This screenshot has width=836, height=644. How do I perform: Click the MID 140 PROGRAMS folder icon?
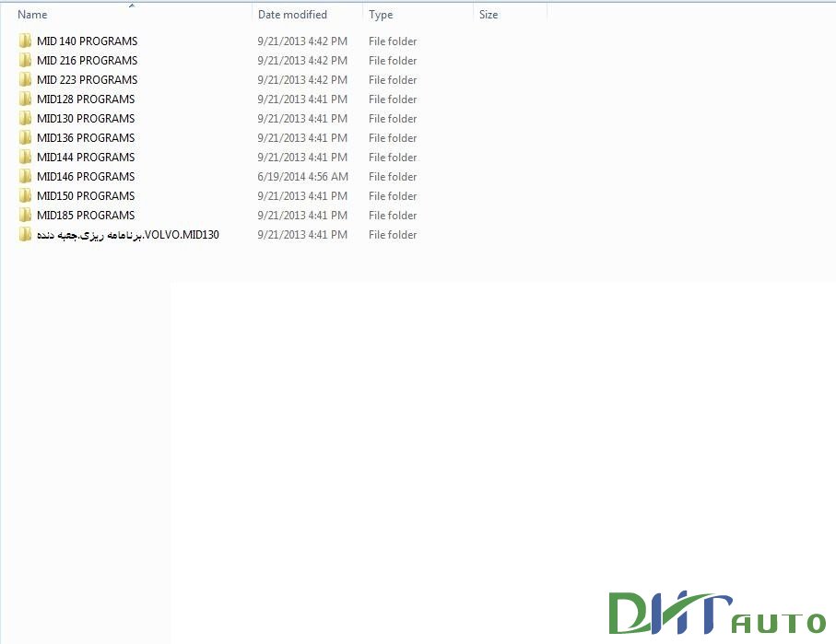click(x=24, y=41)
